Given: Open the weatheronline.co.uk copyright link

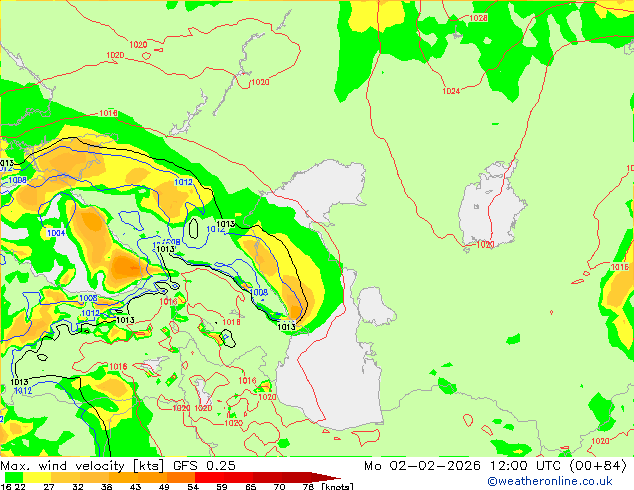Looking at the screenshot, I should click(549, 481).
